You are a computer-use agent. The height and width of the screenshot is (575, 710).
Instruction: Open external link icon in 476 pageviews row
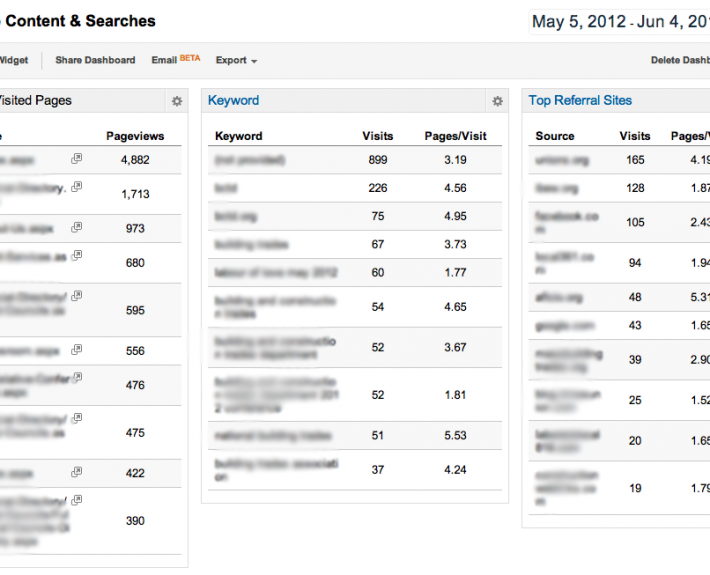click(77, 378)
